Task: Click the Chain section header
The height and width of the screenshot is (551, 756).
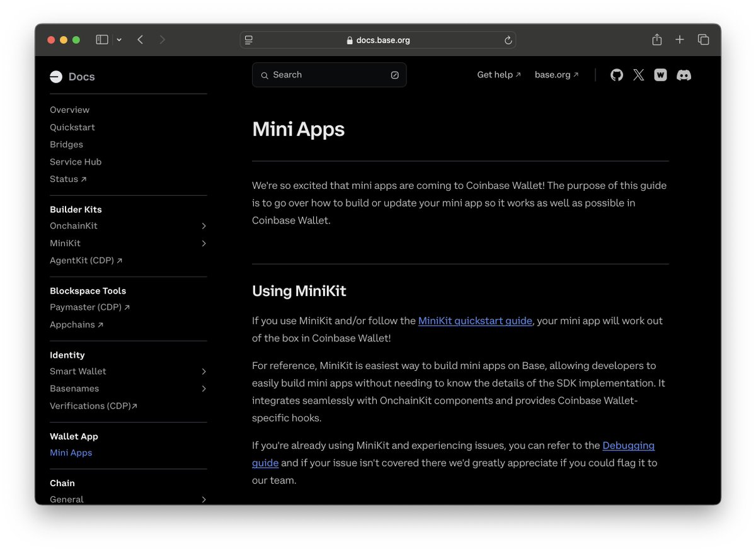Action: click(x=62, y=483)
